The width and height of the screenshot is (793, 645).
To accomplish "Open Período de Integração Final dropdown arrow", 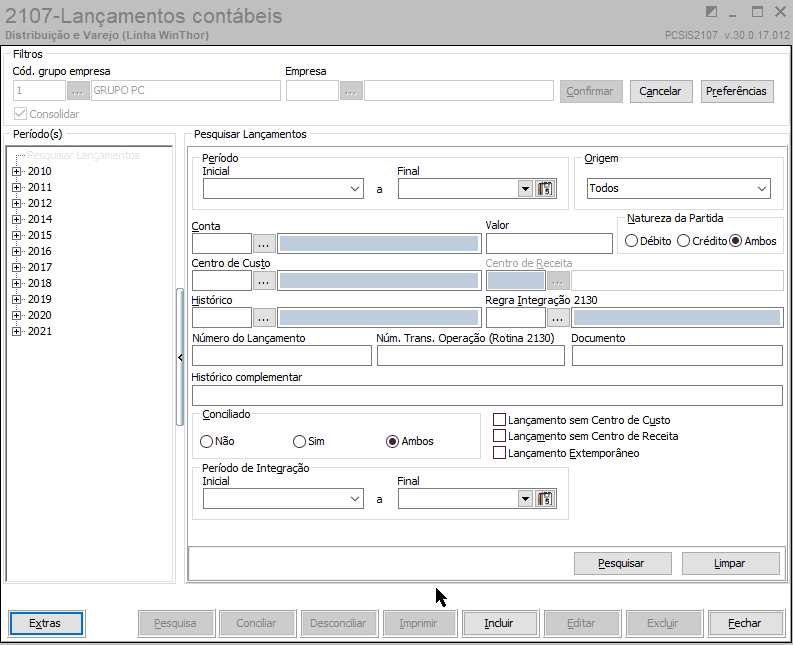I will [525, 499].
